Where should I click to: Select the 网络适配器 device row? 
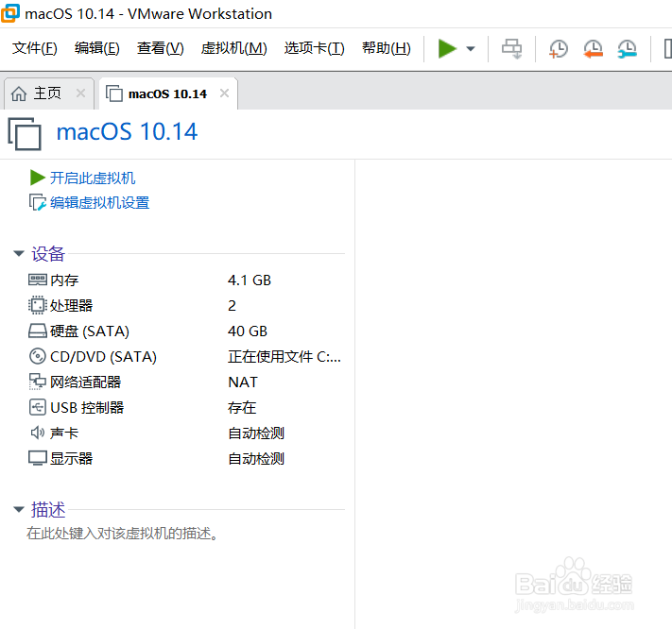[186, 382]
